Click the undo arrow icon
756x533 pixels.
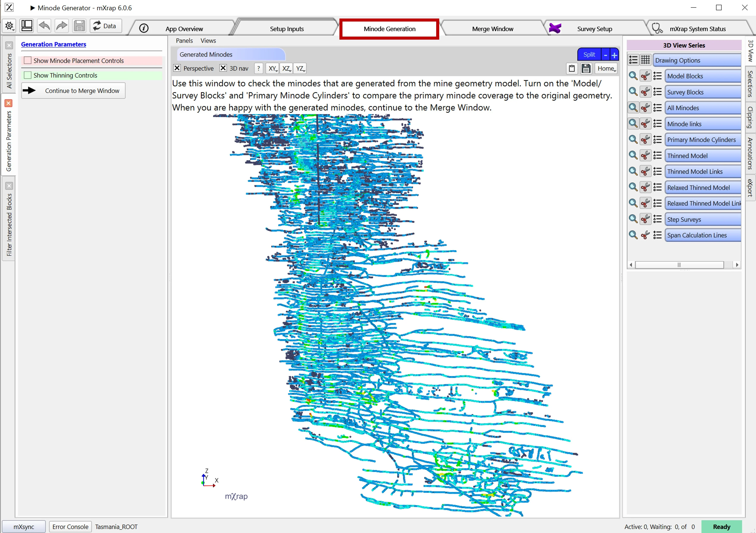tap(44, 26)
